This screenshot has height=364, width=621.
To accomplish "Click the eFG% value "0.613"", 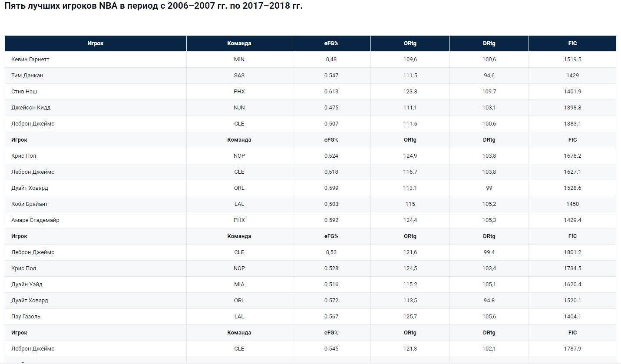I will click(331, 92).
